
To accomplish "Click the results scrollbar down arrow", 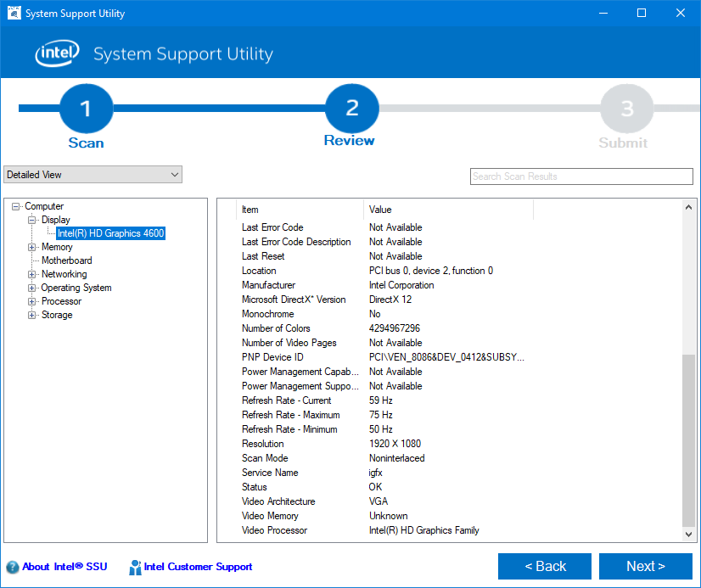I will [x=688, y=535].
